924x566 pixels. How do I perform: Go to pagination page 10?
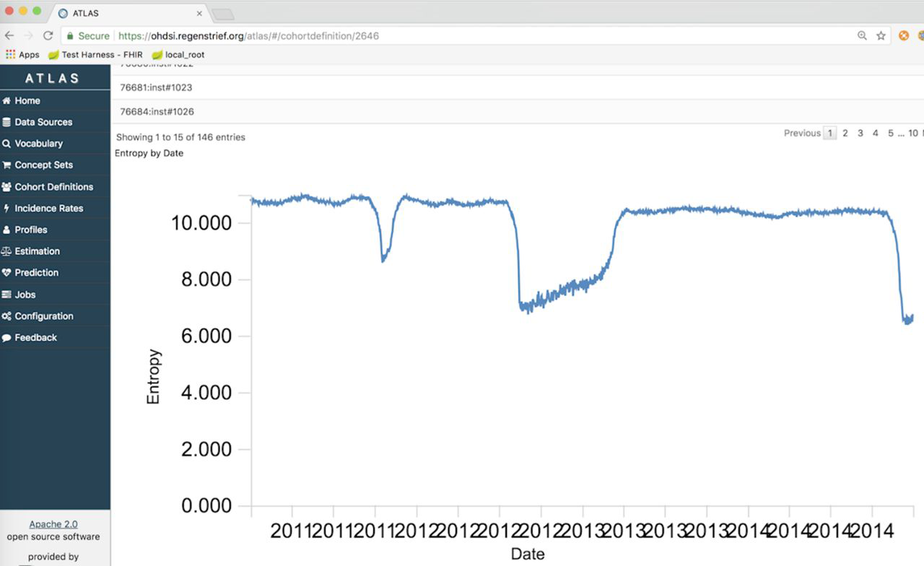coord(913,134)
